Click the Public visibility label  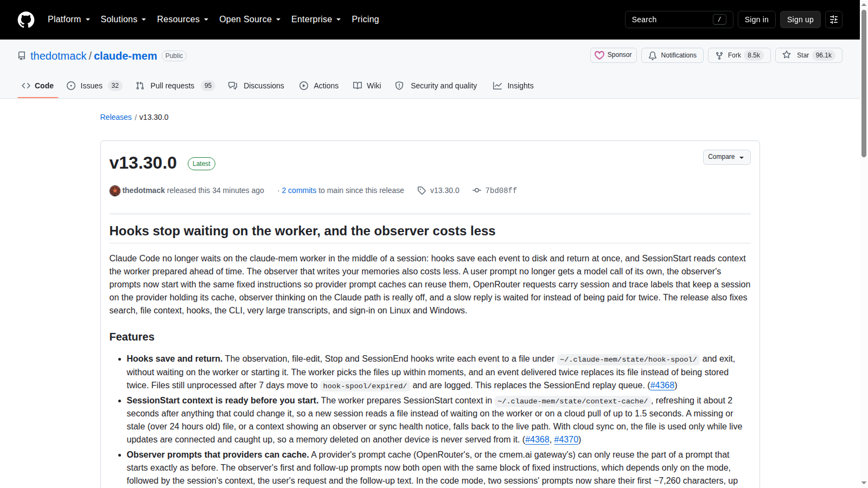pyautogui.click(x=174, y=56)
